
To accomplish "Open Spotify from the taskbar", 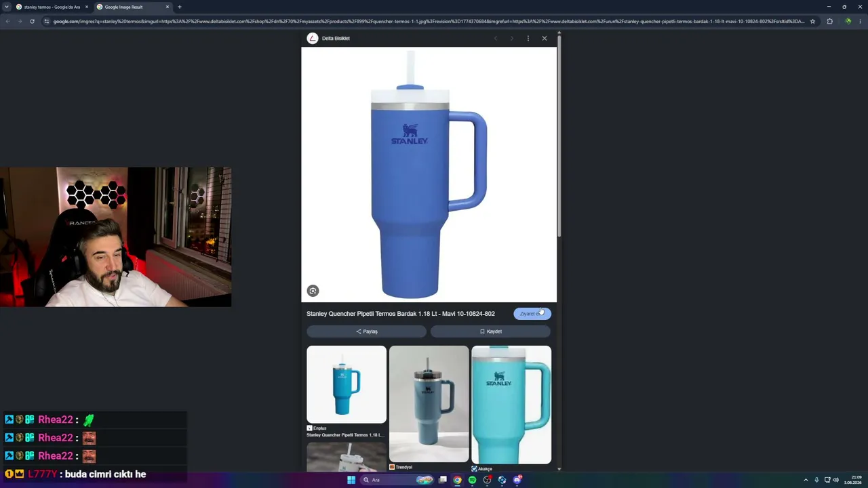I will (473, 480).
